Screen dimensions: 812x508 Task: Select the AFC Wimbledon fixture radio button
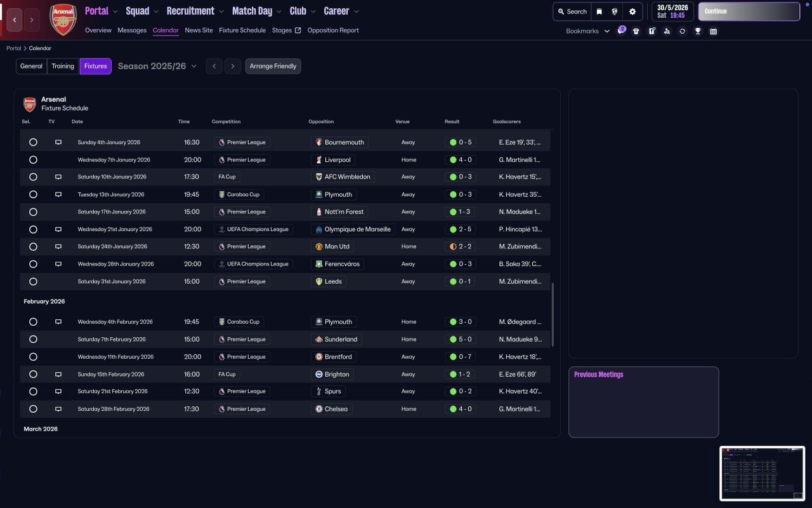coord(33,177)
